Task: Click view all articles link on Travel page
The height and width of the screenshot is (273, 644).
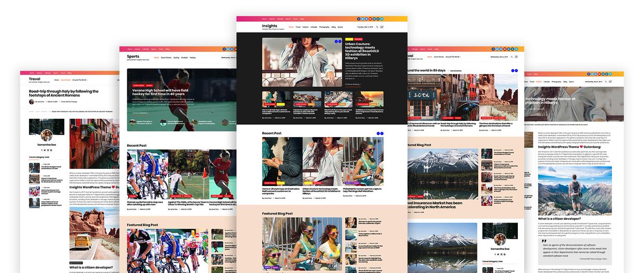Action: pyautogui.click(x=456, y=70)
